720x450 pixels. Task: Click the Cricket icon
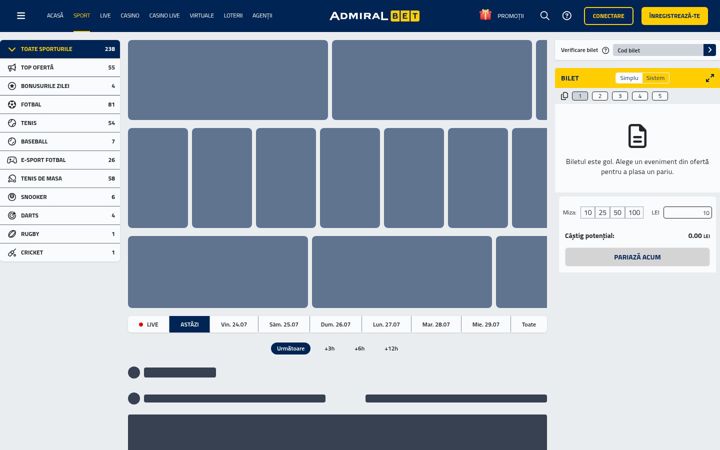[12, 253]
